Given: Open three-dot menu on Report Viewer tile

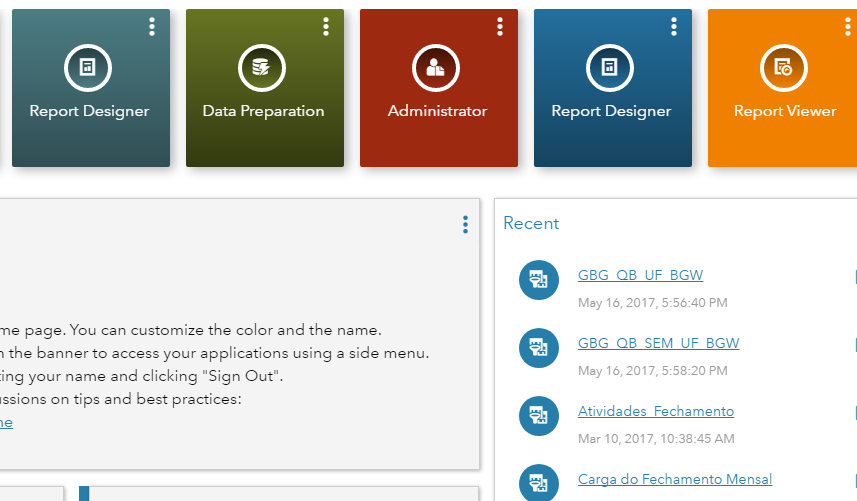Looking at the screenshot, I should (x=848, y=27).
